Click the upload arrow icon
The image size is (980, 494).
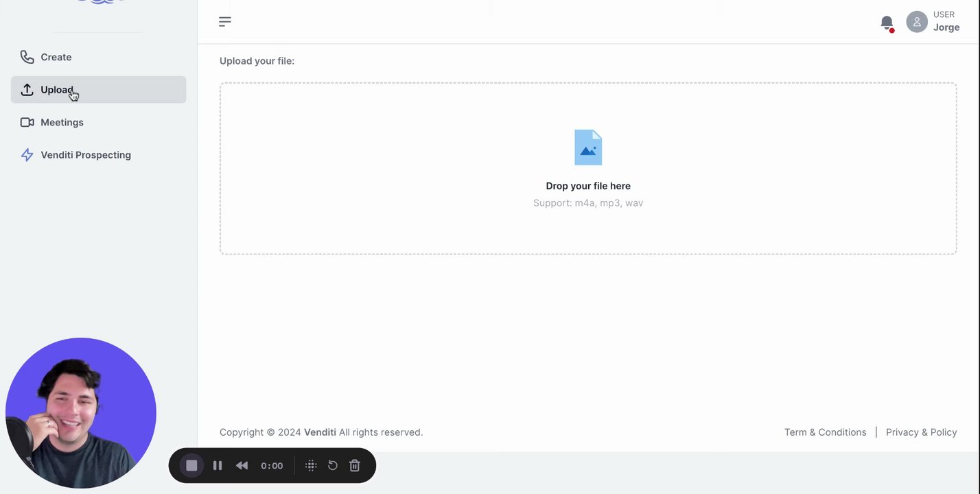point(27,90)
